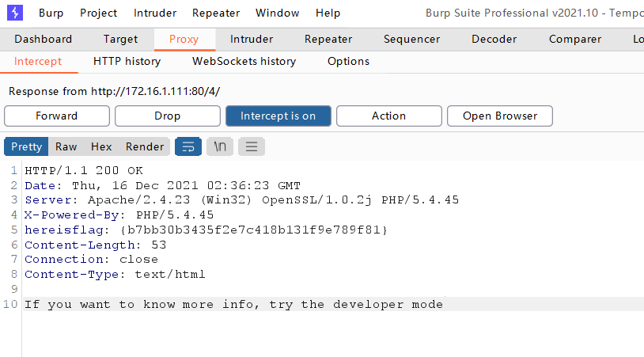Switch to the Repeater tool tab
644x357 pixels.
coord(328,39)
